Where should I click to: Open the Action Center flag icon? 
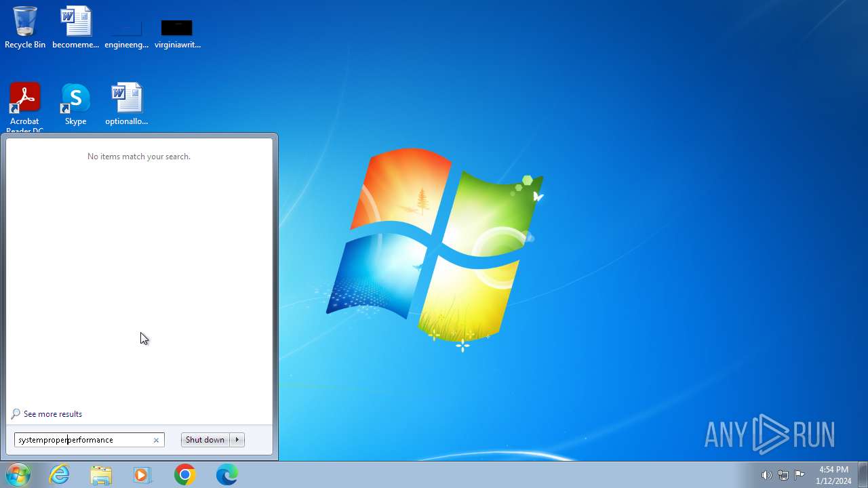(800, 475)
